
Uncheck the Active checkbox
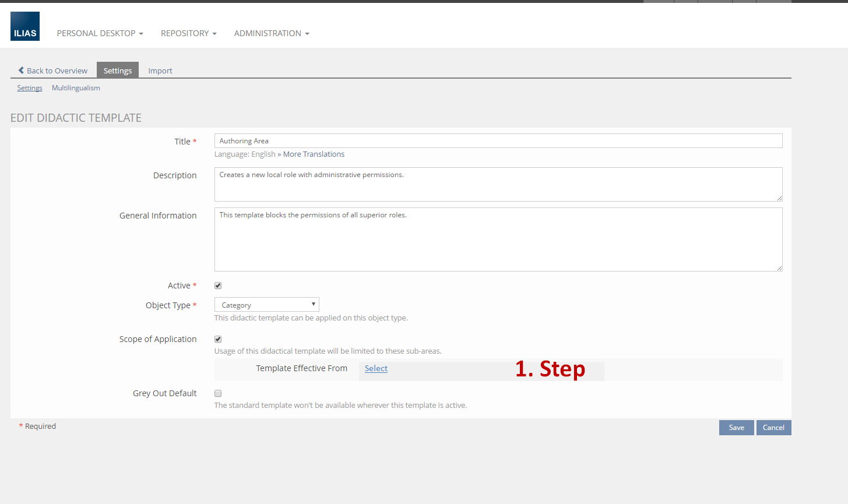[218, 286]
